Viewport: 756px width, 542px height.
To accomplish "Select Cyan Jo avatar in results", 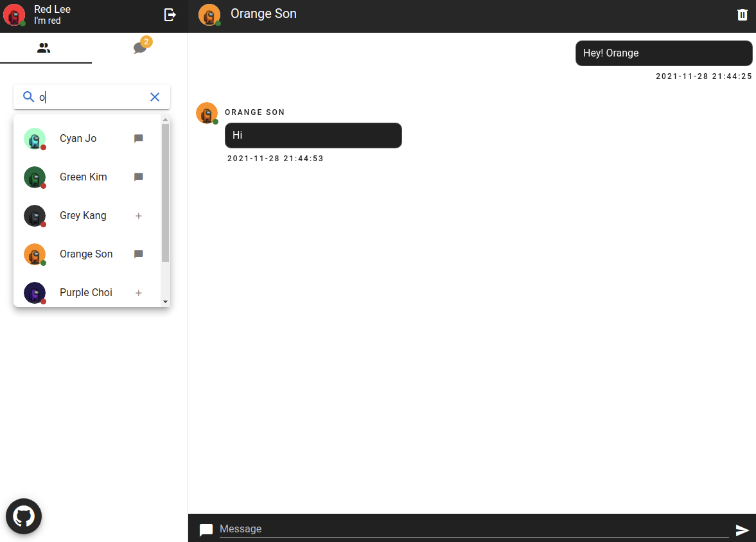I will (35, 139).
